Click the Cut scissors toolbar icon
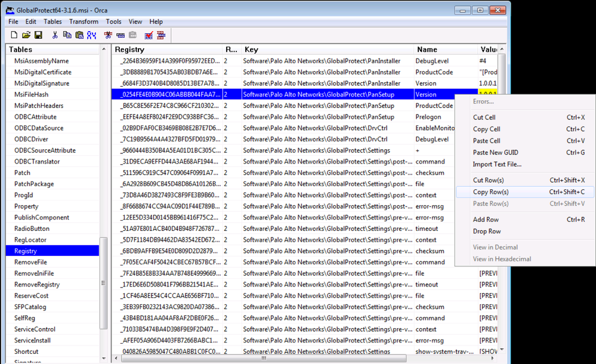This screenshot has height=364, width=596. 55,35
